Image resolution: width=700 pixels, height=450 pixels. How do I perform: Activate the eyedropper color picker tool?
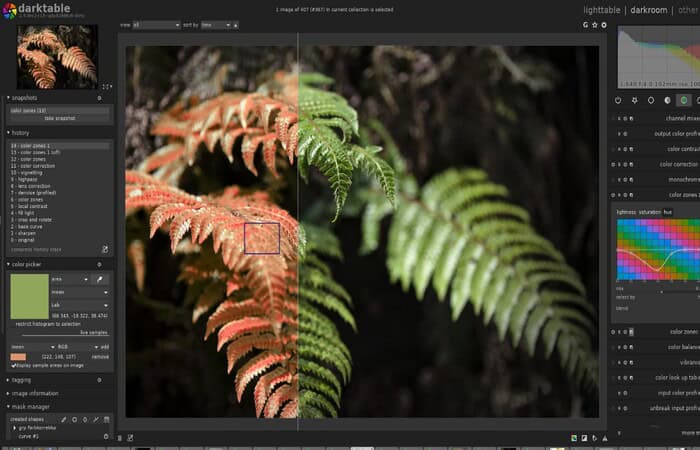pyautogui.click(x=100, y=279)
